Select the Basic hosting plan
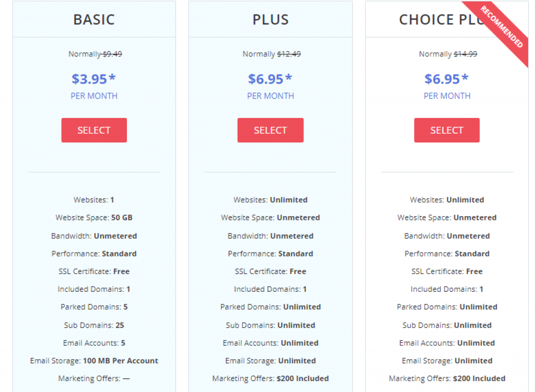The height and width of the screenshot is (392, 535). coord(94,130)
